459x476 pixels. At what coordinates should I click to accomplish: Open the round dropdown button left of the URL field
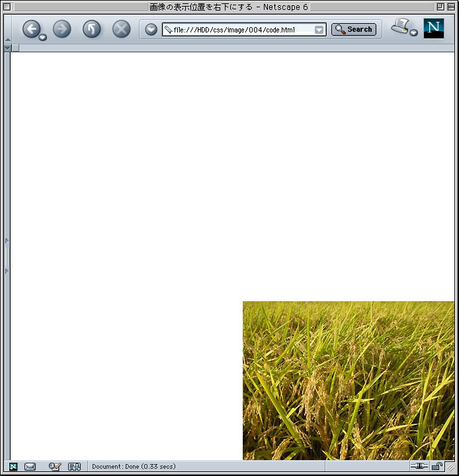(x=151, y=29)
